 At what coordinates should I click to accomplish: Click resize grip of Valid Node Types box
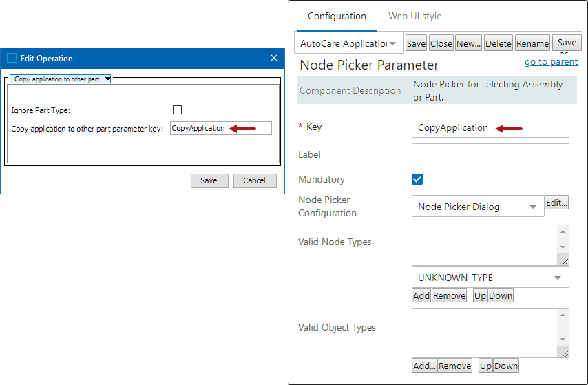pyautogui.click(x=563, y=260)
